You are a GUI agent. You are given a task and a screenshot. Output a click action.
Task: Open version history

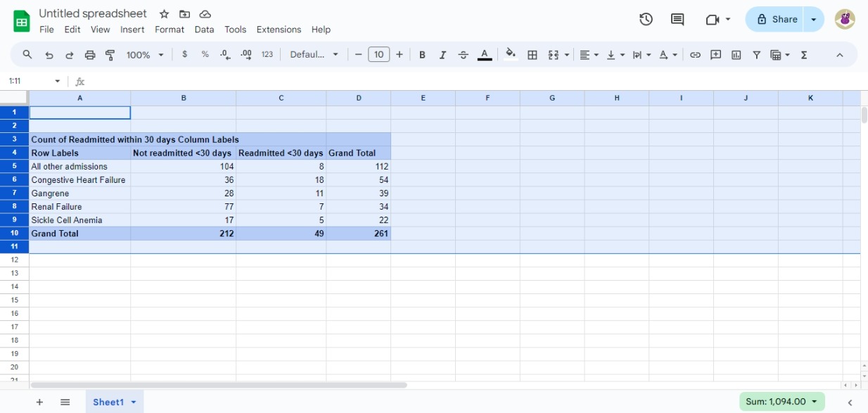click(645, 20)
